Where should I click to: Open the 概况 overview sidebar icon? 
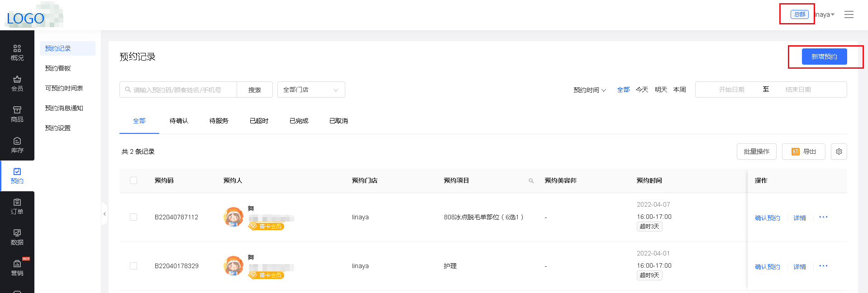point(17,52)
